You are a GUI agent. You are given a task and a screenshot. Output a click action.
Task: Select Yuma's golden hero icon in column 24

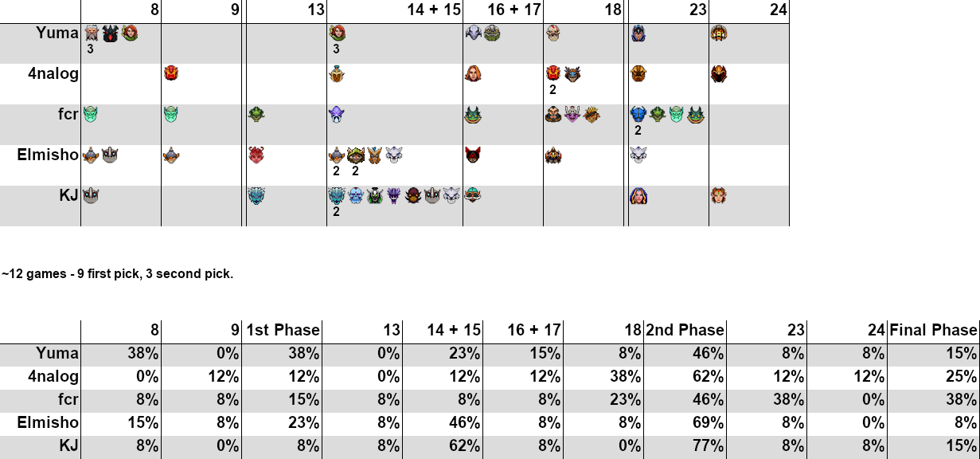click(x=718, y=34)
